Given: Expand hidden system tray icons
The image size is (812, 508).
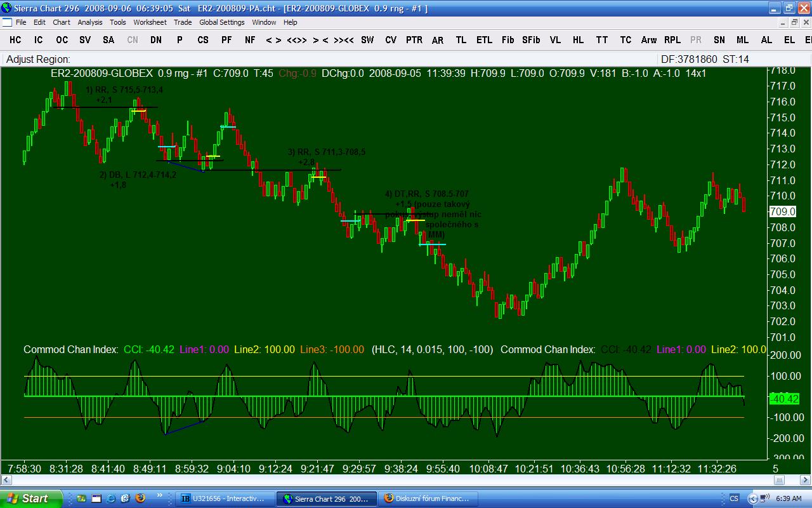Looking at the screenshot, I should pos(753,498).
